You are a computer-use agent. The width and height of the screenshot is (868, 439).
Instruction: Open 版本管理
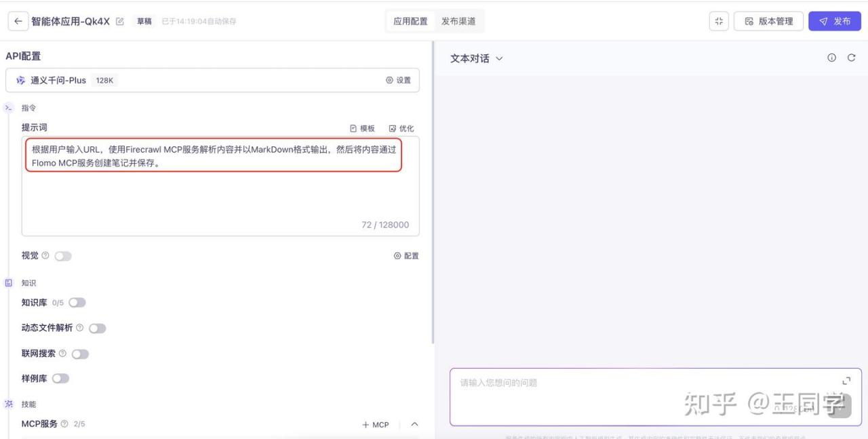click(x=769, y=21)
